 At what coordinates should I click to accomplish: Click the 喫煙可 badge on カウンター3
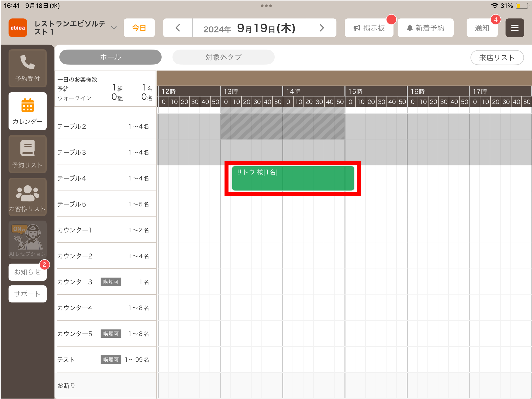pyautogui.click(x=111, y=282)
